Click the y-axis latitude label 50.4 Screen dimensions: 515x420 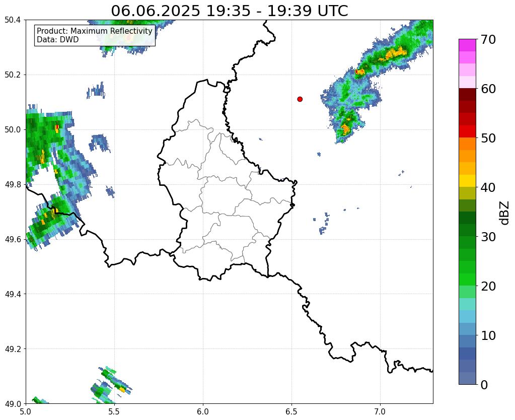(x=13, y=20)
